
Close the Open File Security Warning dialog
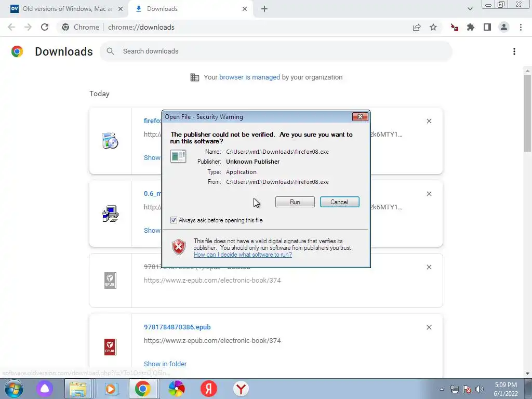(360, 117)
